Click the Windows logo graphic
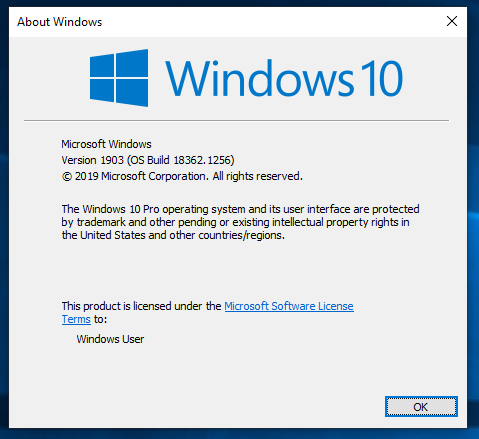Image resolution: width=479 pixels, height=439 pixels. pos(119,78)
